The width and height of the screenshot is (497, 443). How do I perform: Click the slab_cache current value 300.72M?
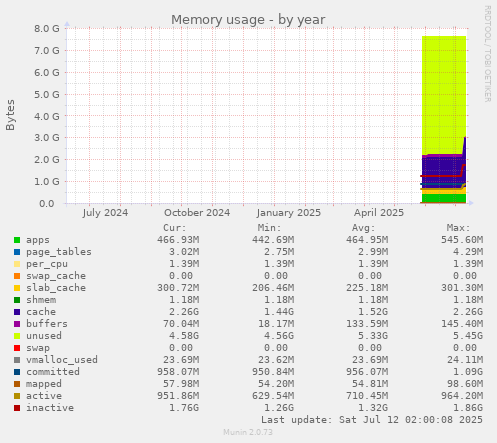click(178, 288)
